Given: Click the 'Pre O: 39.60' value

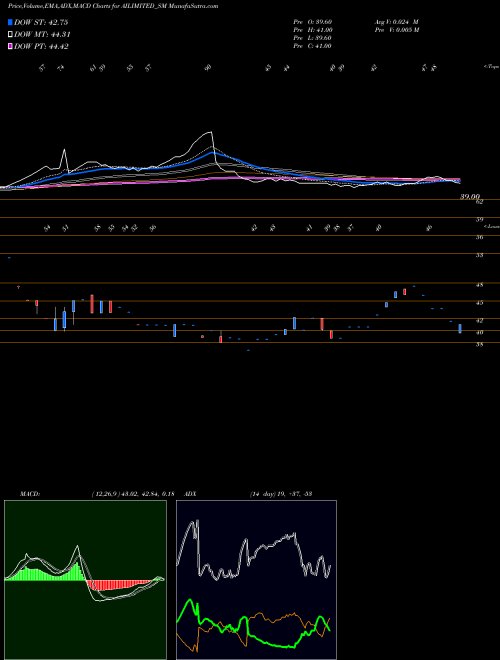Looking at the screenshot, I should (x=313, y=21).
